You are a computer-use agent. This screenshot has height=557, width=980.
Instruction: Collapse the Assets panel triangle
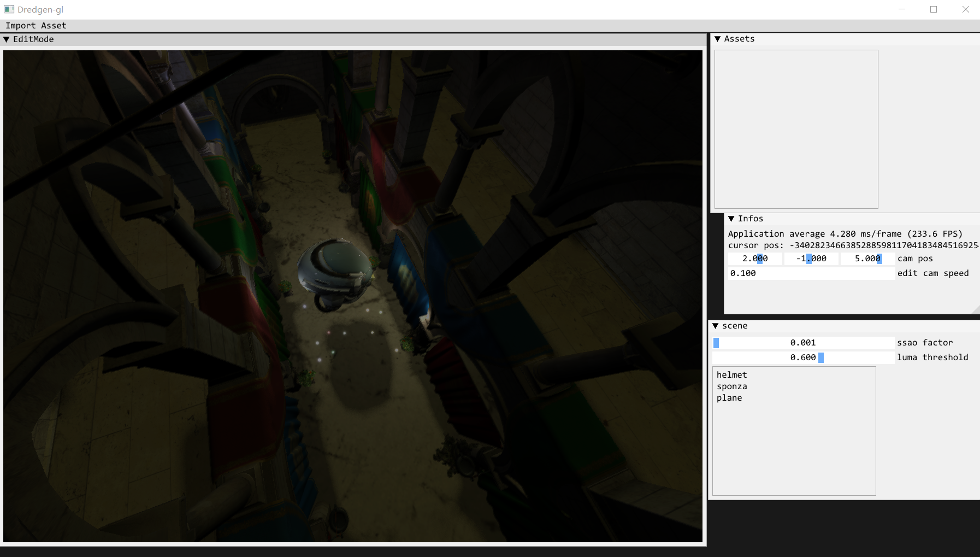click(x=718, y=39)
